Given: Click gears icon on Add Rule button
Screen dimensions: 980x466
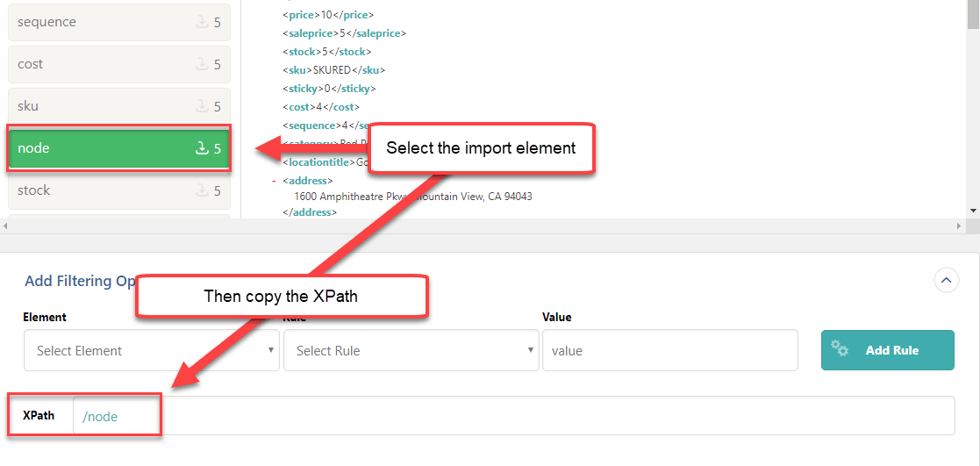Looking at the screenshot, I should (x=840, y=349).
